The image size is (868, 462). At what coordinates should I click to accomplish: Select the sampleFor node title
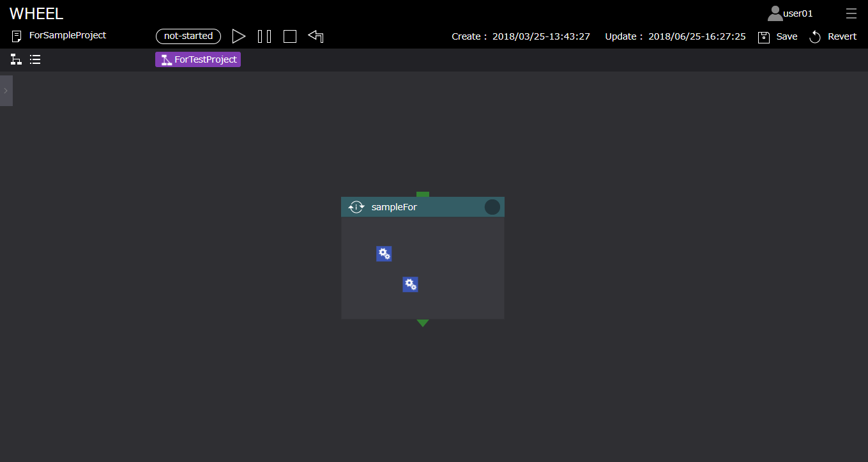coord(394,207)
